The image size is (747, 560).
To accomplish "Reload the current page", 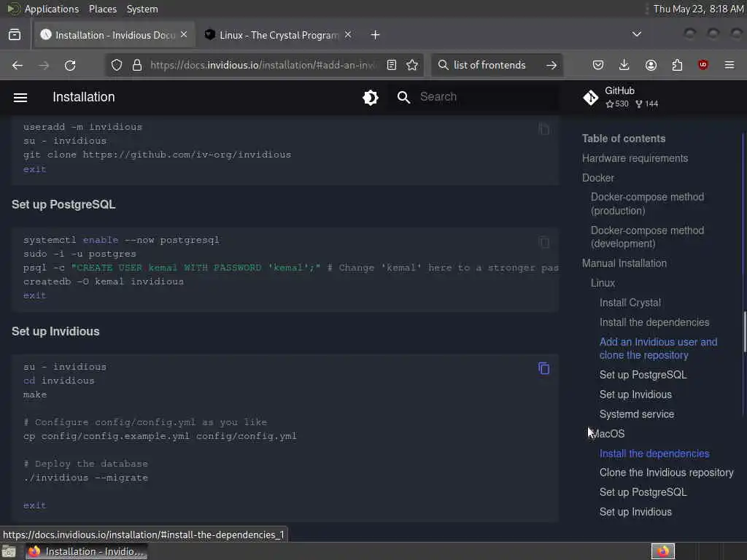I will click(70, 65).
